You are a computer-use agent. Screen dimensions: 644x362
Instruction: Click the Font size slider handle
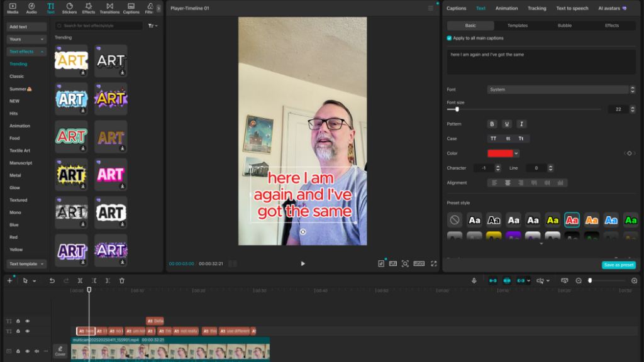(457, 109)
